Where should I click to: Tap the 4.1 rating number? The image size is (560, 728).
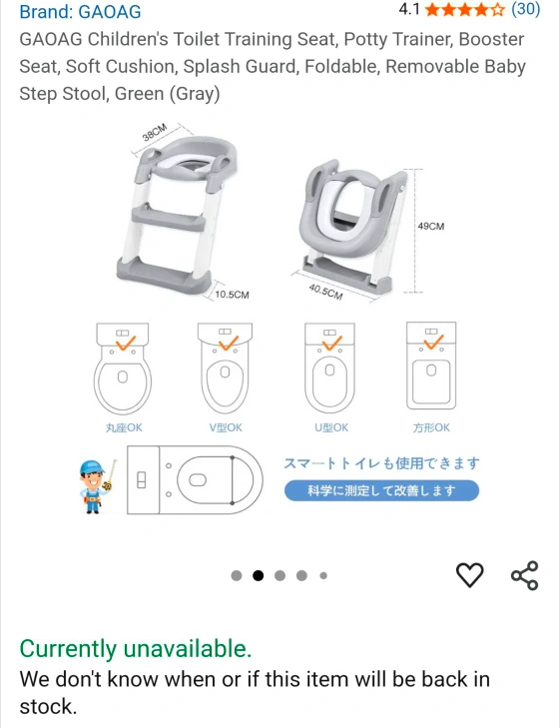click(x=409, y=9)
